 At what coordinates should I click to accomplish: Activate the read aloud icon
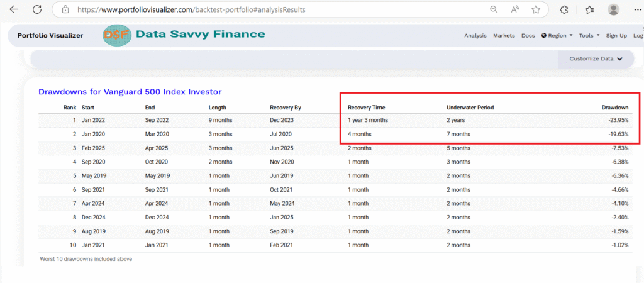coord(514,9)
